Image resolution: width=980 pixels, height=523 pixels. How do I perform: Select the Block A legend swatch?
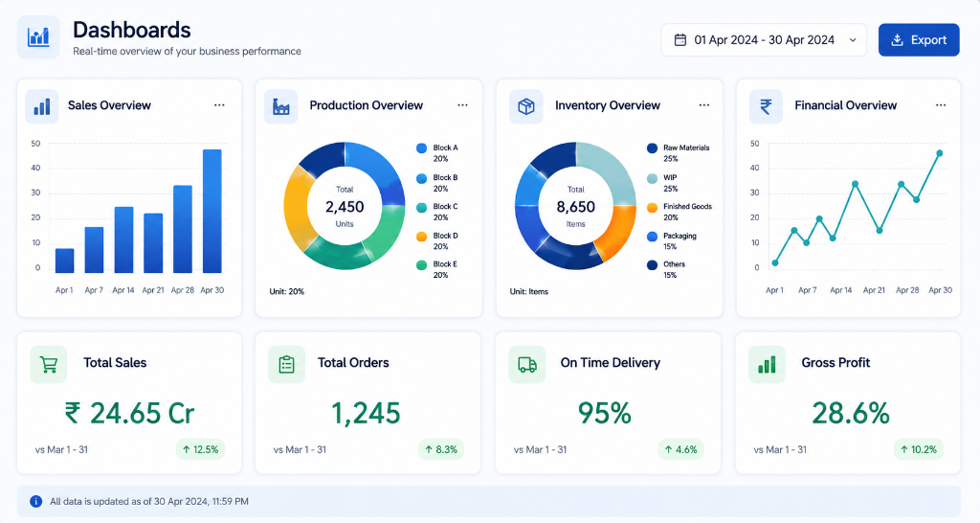421,148
